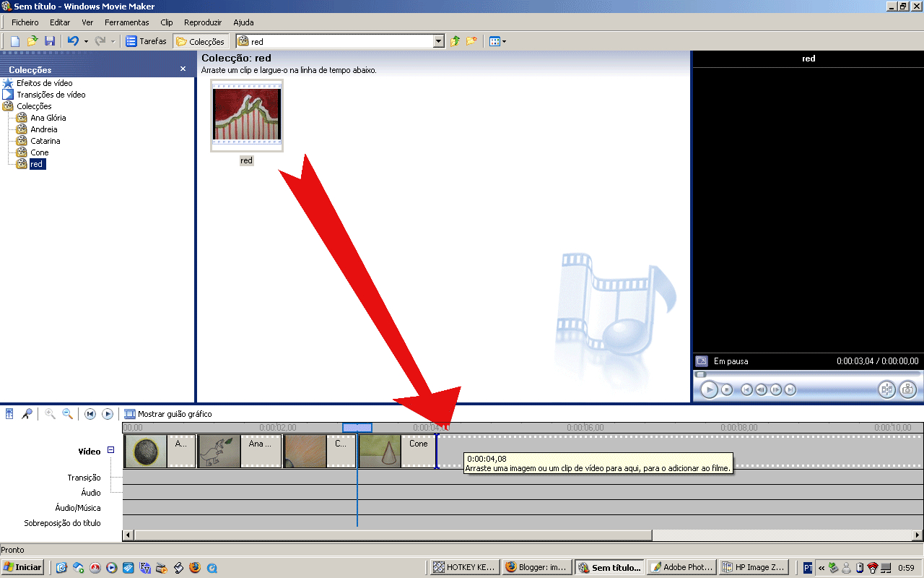Open the Ferramentas menu
The width and height of the screenshot is (924, 578).
click(127, 22)
